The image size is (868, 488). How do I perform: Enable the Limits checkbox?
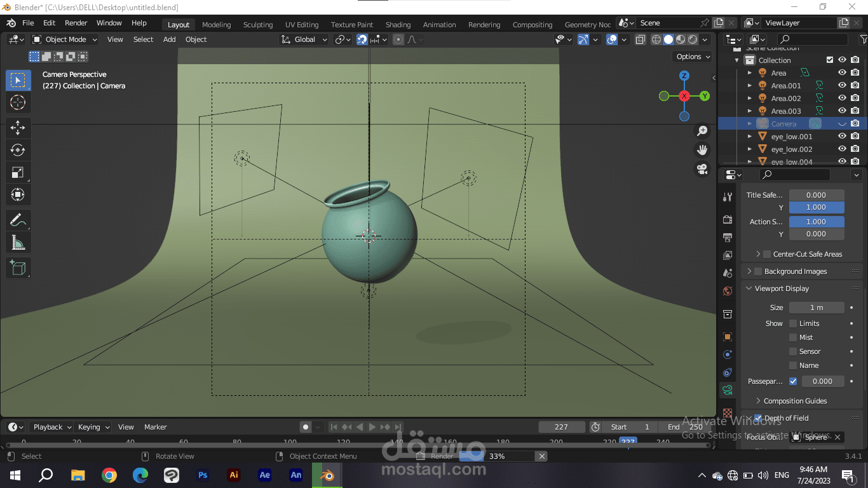coord(793,323)
